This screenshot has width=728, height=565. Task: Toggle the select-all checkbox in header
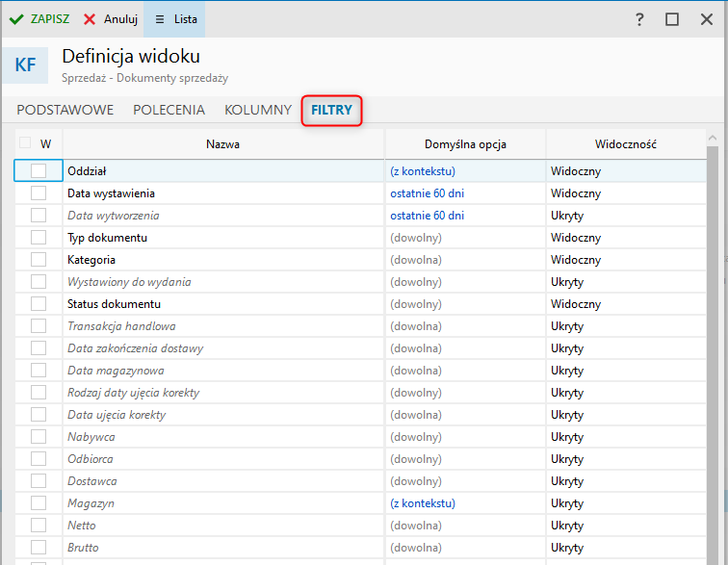[x=25, y=143]
